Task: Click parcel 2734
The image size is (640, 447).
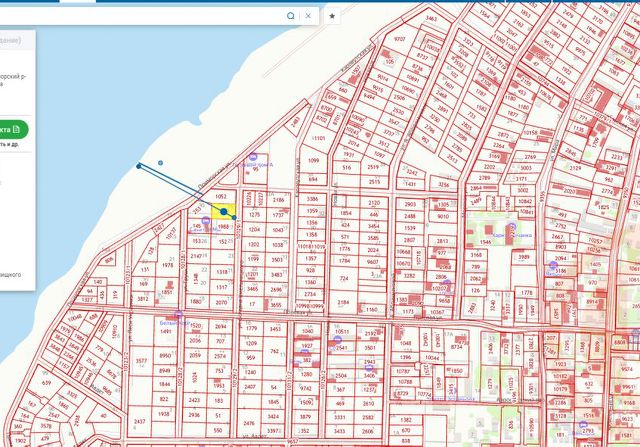Action: pyautogui.click(x=310, y=294)
